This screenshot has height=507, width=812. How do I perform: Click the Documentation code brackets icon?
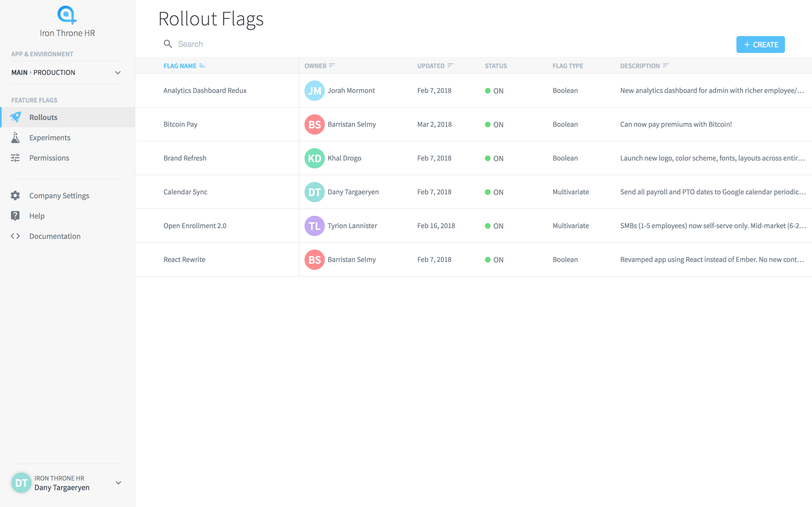[16, 236]
